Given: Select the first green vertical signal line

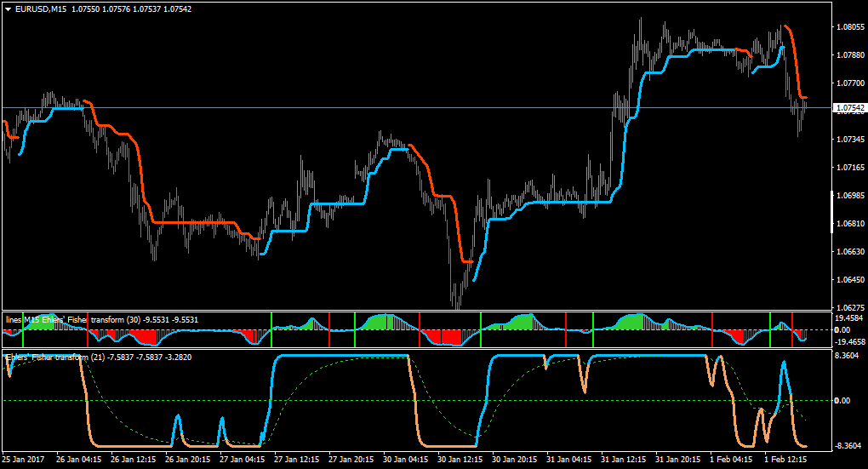Looking at the screenshot, I should click(23, 330).
